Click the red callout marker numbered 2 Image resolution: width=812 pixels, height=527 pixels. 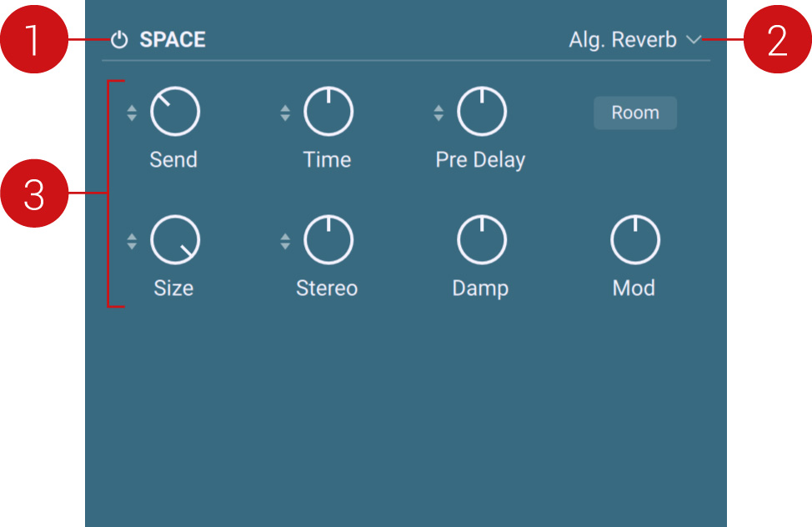pos(777,40)
